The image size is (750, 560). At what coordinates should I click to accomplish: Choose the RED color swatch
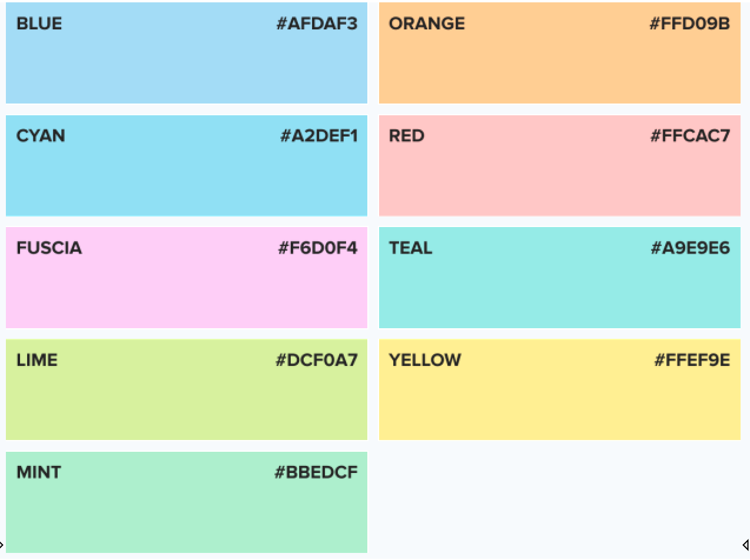(x=559, y=176)
